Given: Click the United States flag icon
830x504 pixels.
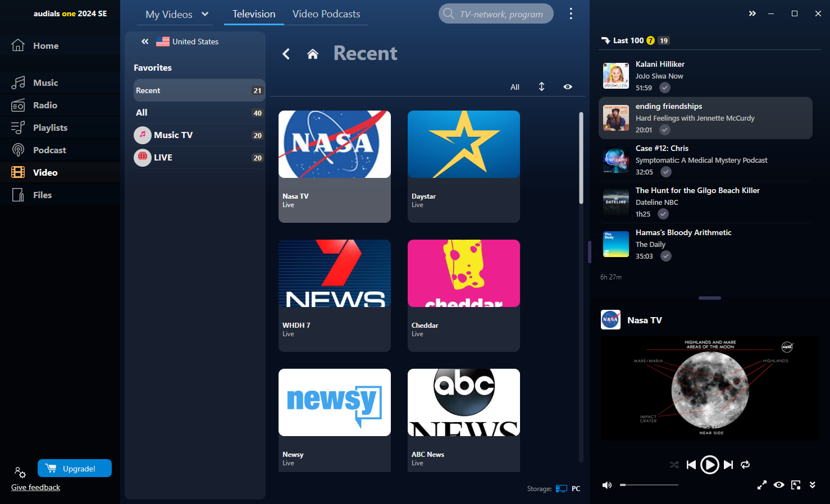Looking at the screenshot, I should tap(163, 42).
